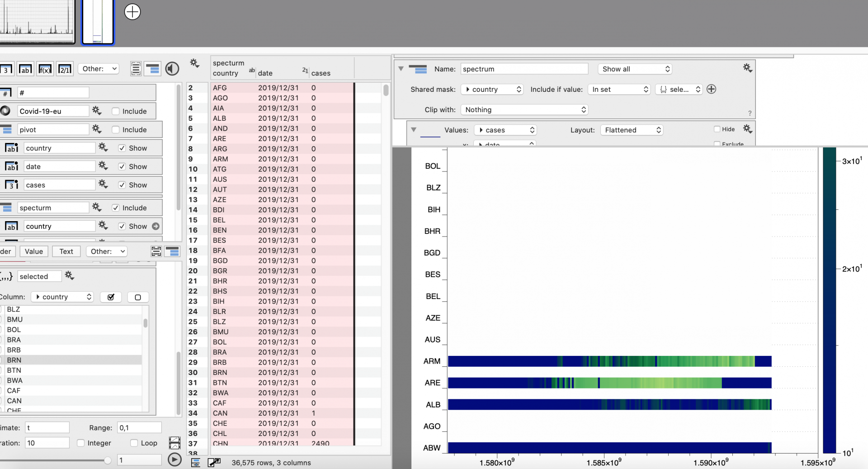Screen dimensions: 868x469
Task: Click the add graph plus button
Action: point(132,12)
